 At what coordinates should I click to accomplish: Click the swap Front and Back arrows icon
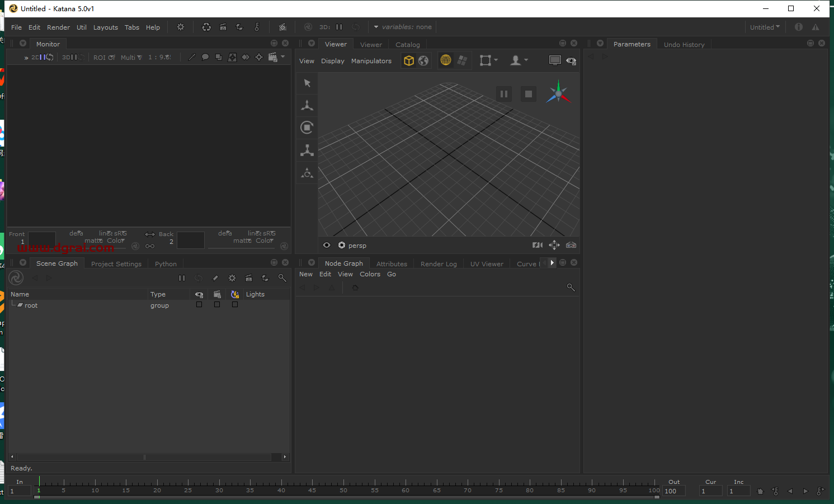tap(150, 234)
